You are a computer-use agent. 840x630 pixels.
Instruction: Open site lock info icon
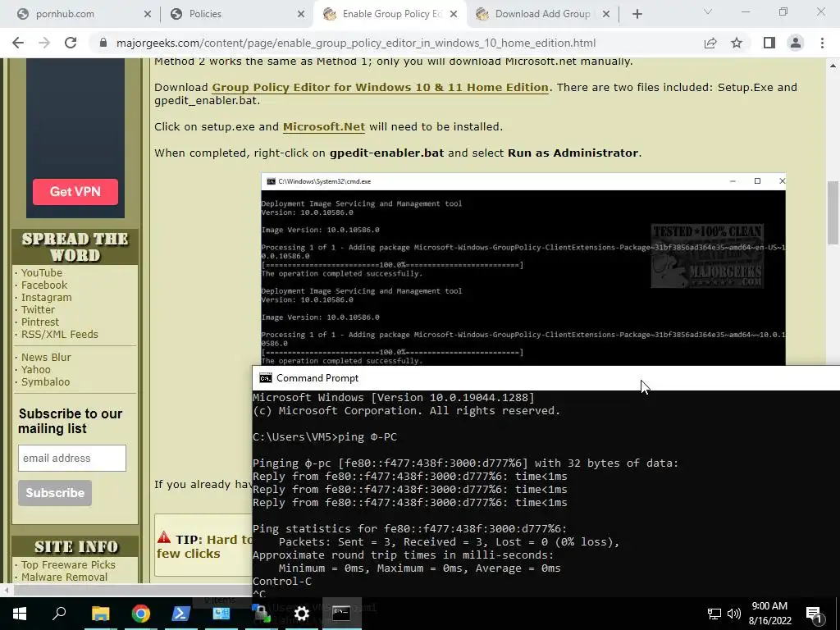(x=103, y=43)
